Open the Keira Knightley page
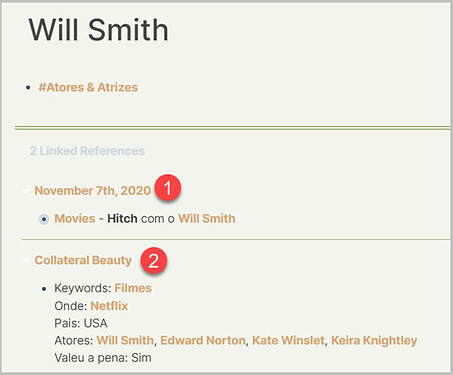The height and width of the screenshot is (375, 453). [374, 340]
